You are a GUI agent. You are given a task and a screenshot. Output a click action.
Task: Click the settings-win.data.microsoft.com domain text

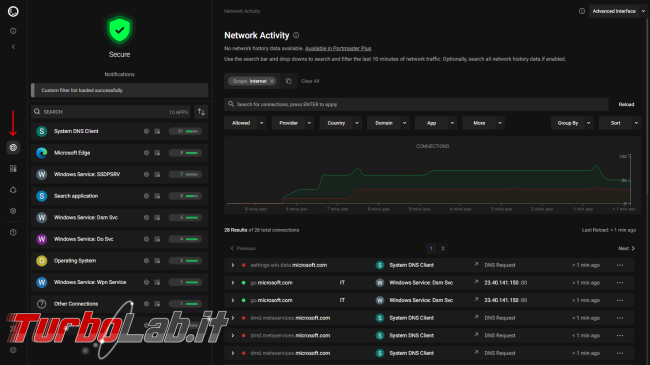[289, 265]
